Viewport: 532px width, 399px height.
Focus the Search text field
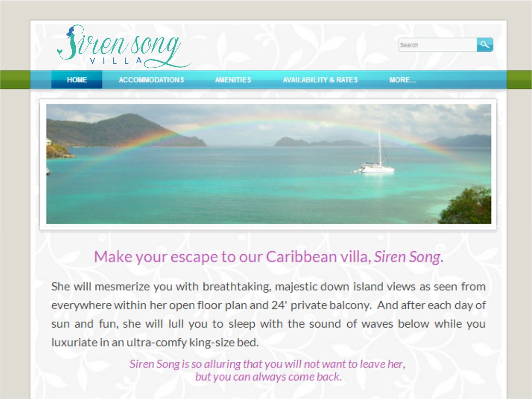[x=438, y=45]
